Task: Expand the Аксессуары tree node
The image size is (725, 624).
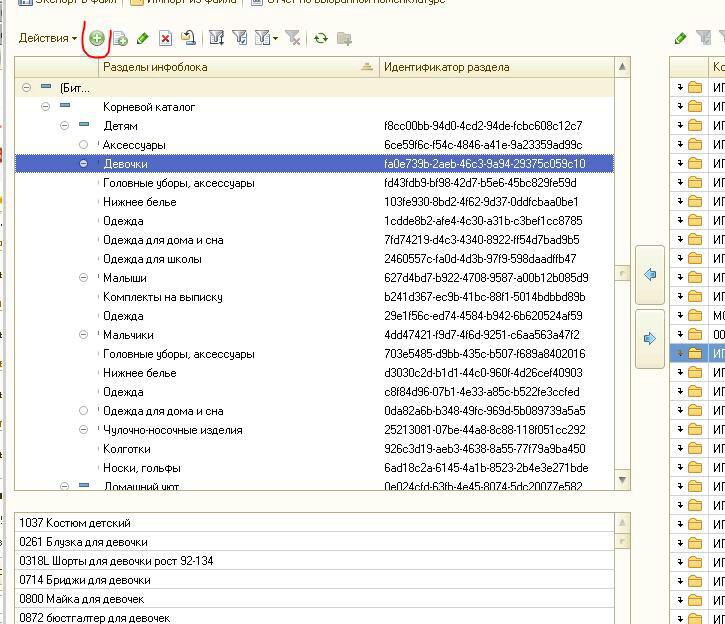Action: tap(84, 145)
